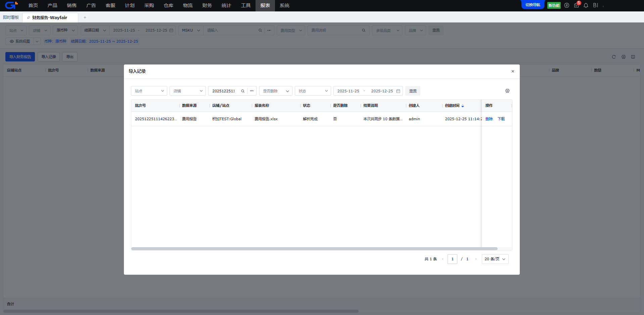
Task: Click 重置 button in background filter bar
Action: click(436, 31)
